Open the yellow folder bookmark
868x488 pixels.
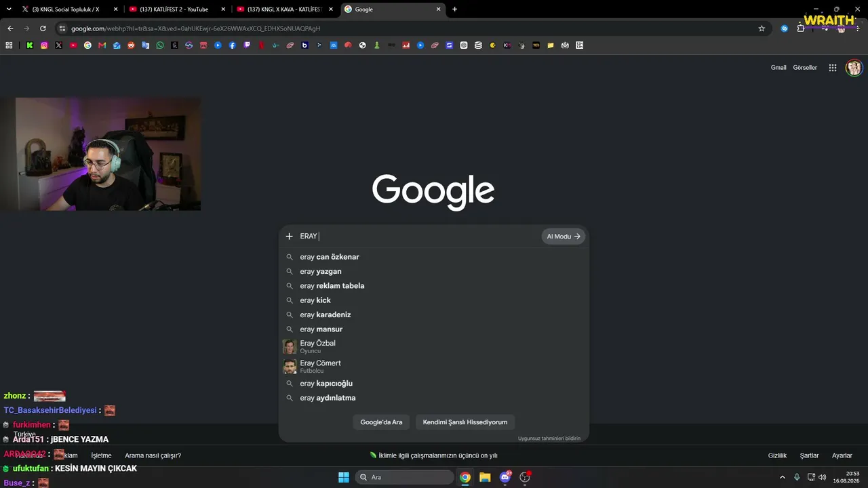click(551, 45)
